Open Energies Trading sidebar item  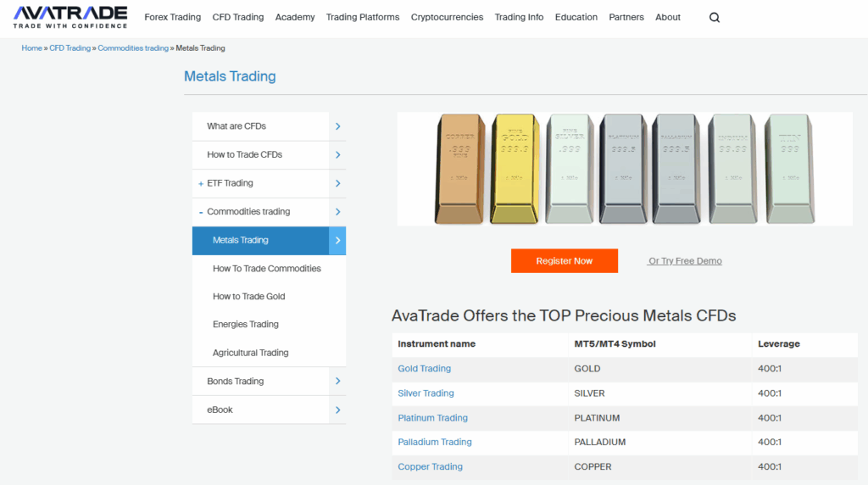(x=246, y=325)
